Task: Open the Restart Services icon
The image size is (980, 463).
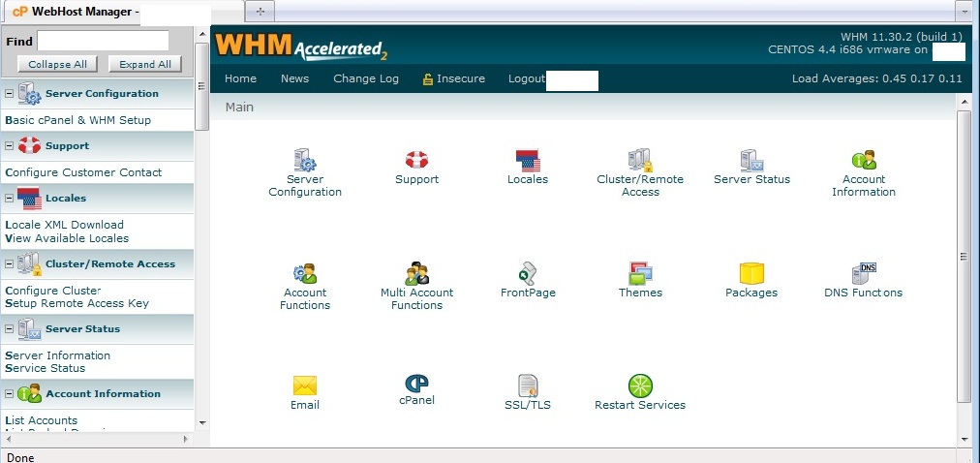Action: coord(640,386)
